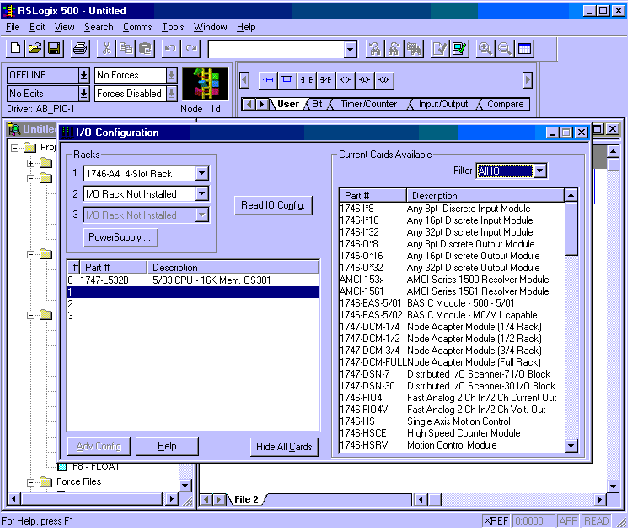630x528 pixels.
Task: Click the Save diskette toolbar icon
Action: point(54,49)
